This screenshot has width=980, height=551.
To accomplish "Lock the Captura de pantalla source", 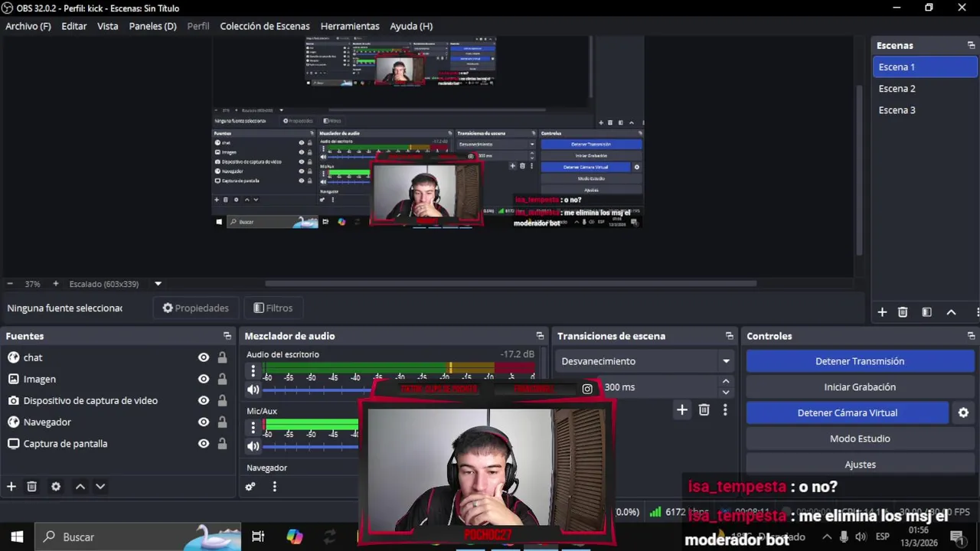I will pos(222,443).
